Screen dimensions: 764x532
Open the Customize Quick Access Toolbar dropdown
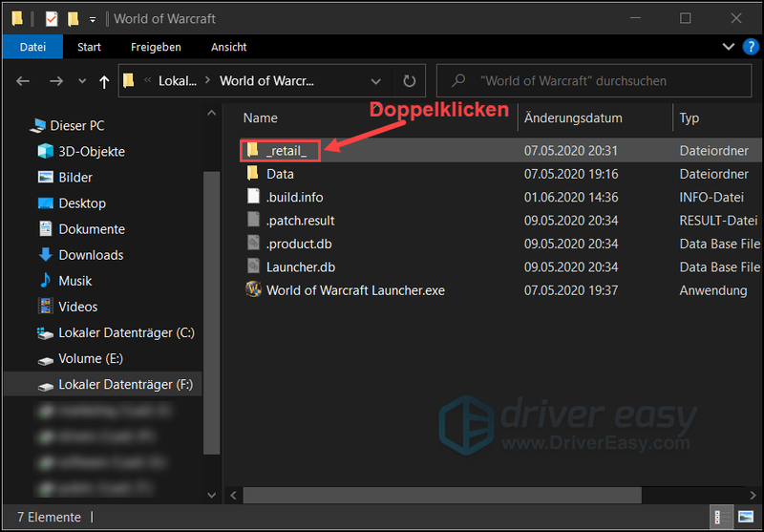[93, 19]
